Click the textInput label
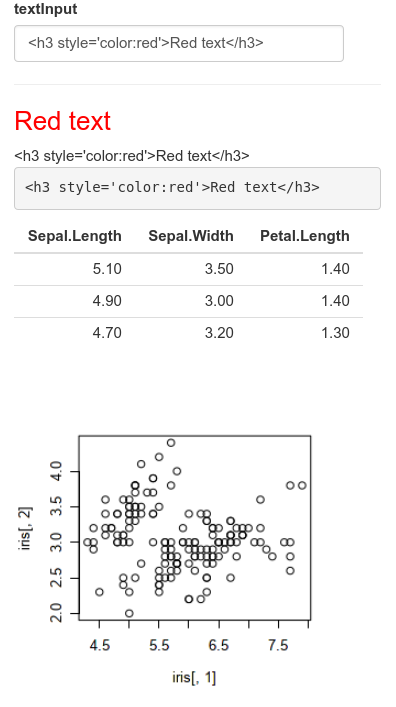Viewport: 396px width, 707px height. [46, 9]
